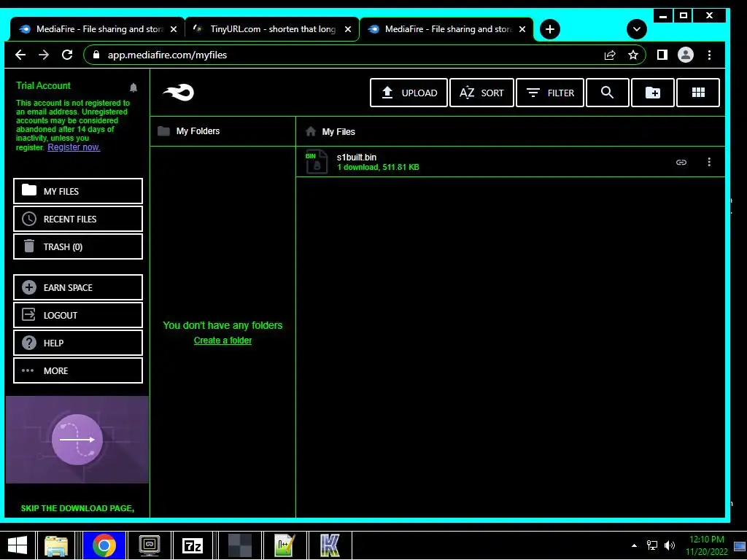Open the Help sidebar item
The height and width of the screenshot is (560, 747).
tap(78, 343)
